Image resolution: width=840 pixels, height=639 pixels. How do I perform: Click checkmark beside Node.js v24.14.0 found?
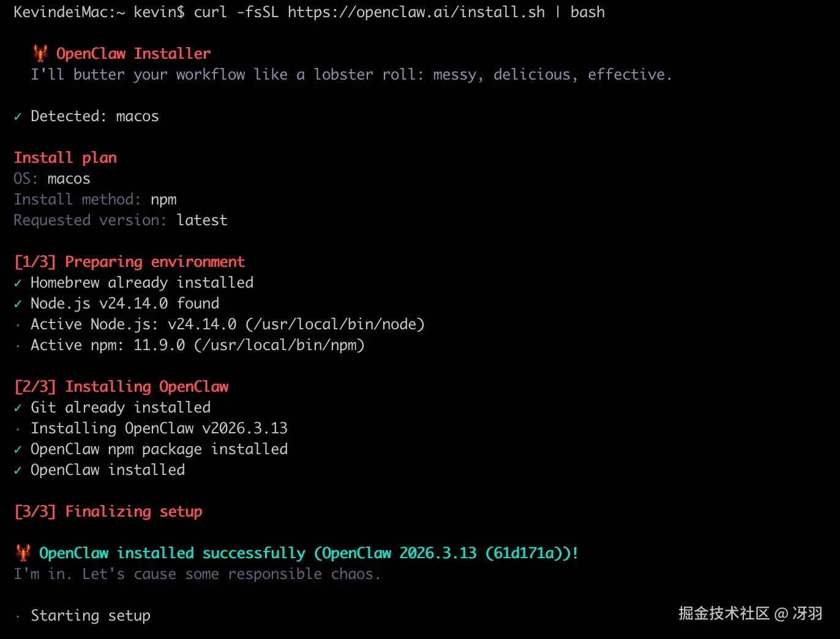coord(18,304)
